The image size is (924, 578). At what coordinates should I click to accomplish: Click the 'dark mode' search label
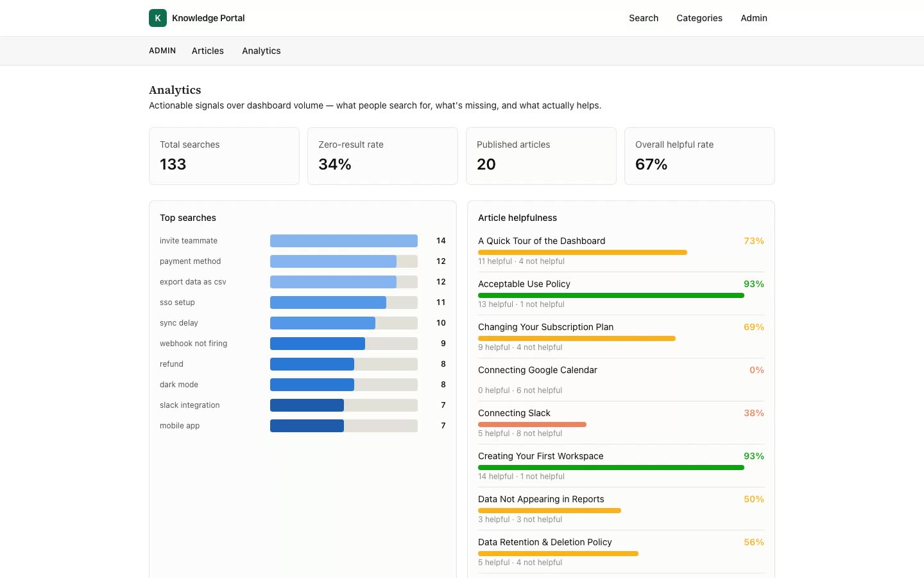point(179,385)
